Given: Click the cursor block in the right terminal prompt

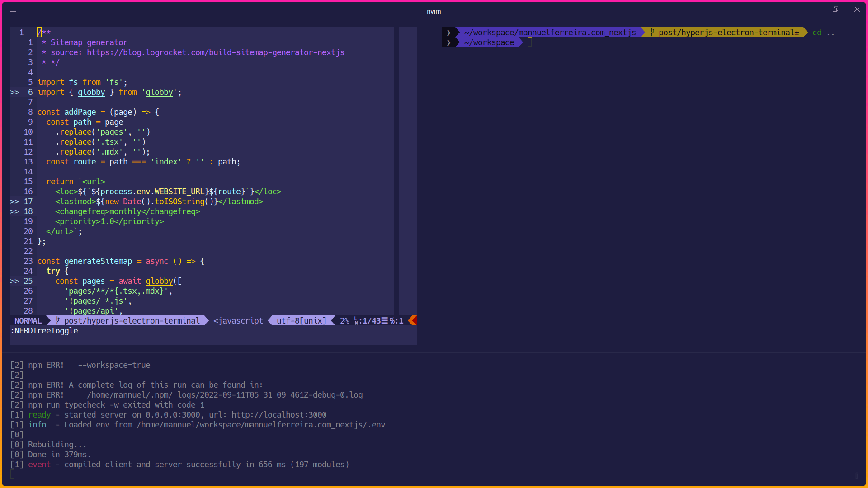Looking at the screenshot, I should (x=530, y=42).
